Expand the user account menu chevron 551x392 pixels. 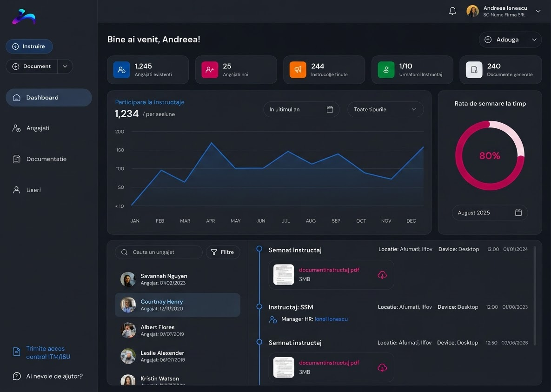(538, 11)
